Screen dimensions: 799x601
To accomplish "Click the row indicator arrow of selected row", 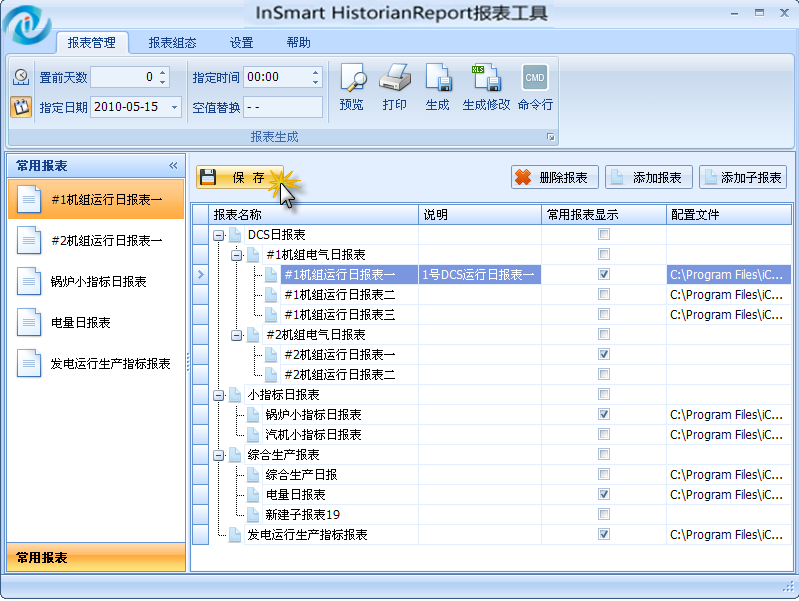I will (201, 274).
